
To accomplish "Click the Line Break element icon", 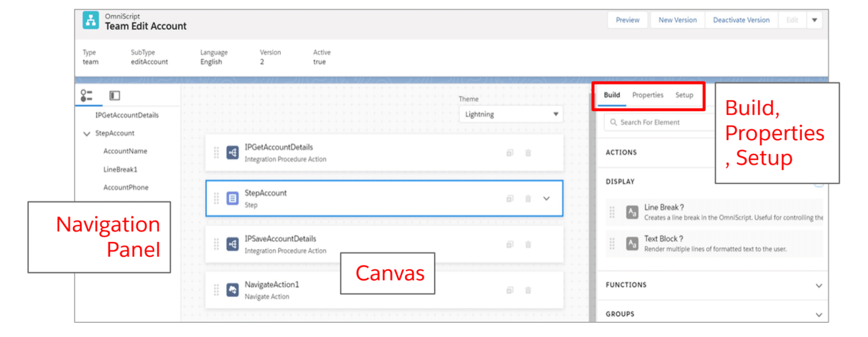I will (x=632, y=213).
